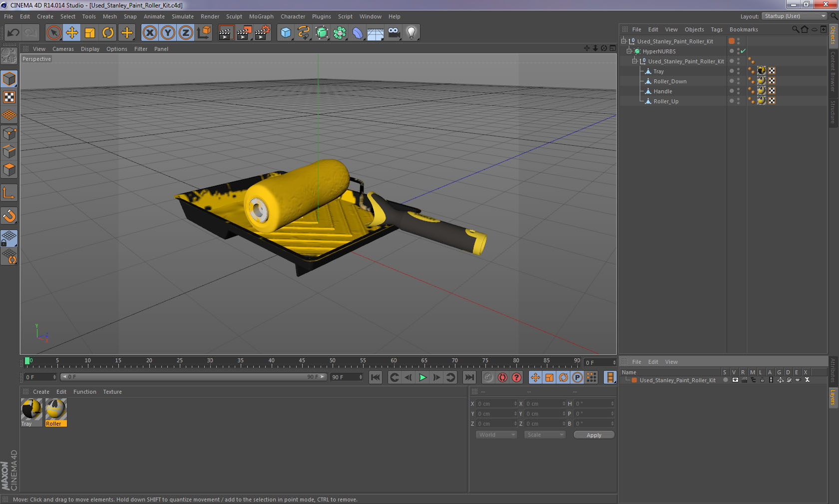
Task: Open the Array modeling objects icon
Action: pyautogui.click(x=340, y=33)
